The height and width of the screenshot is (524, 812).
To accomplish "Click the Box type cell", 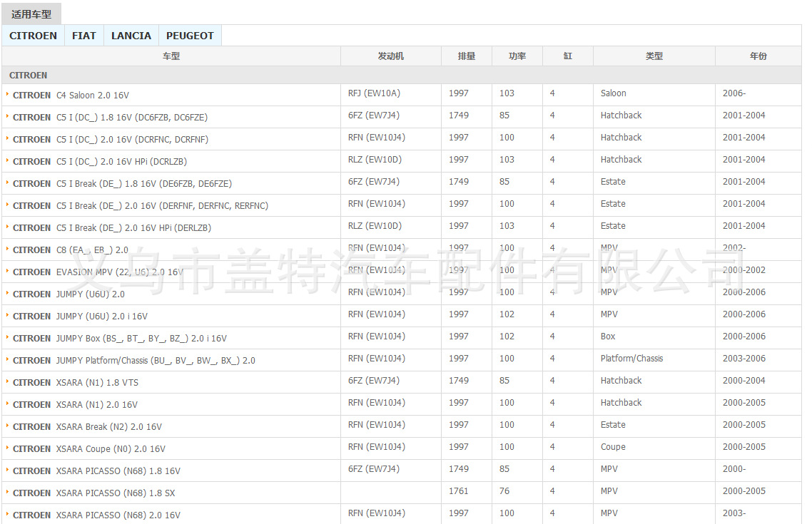I will click(608, 337).
